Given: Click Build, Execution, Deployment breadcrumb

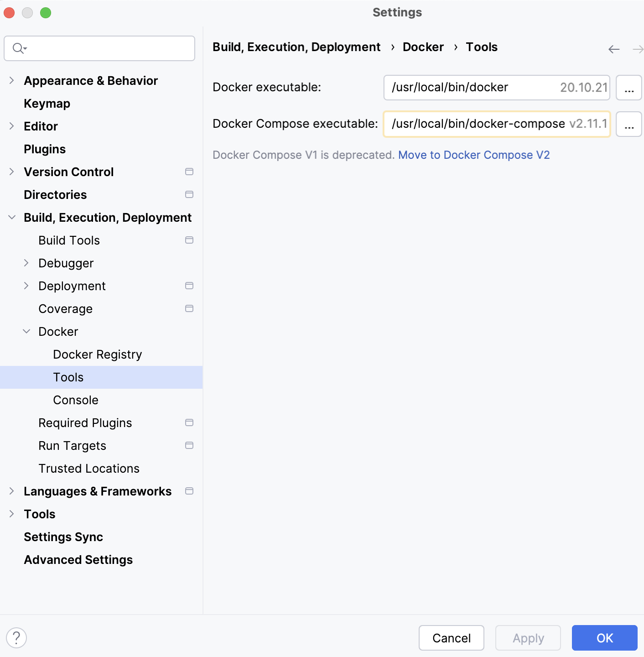Looking at the screenshot, I should tap(296, 47).
